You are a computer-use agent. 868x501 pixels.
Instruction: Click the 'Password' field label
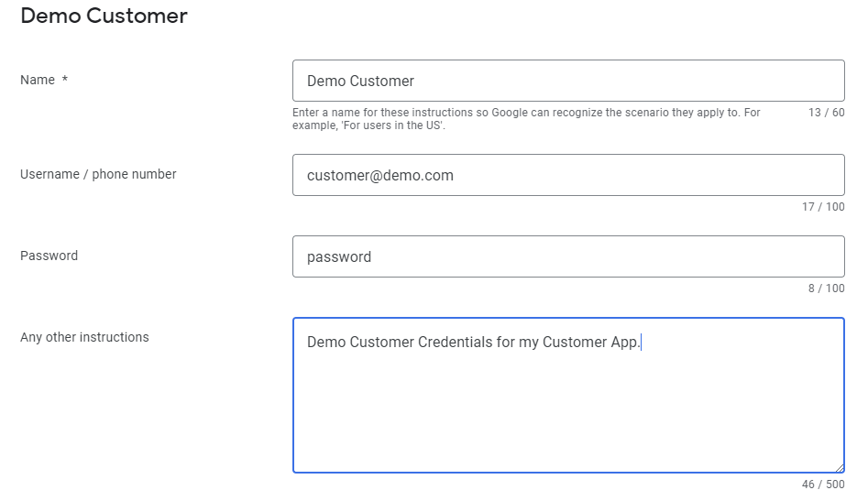point(49,256)
